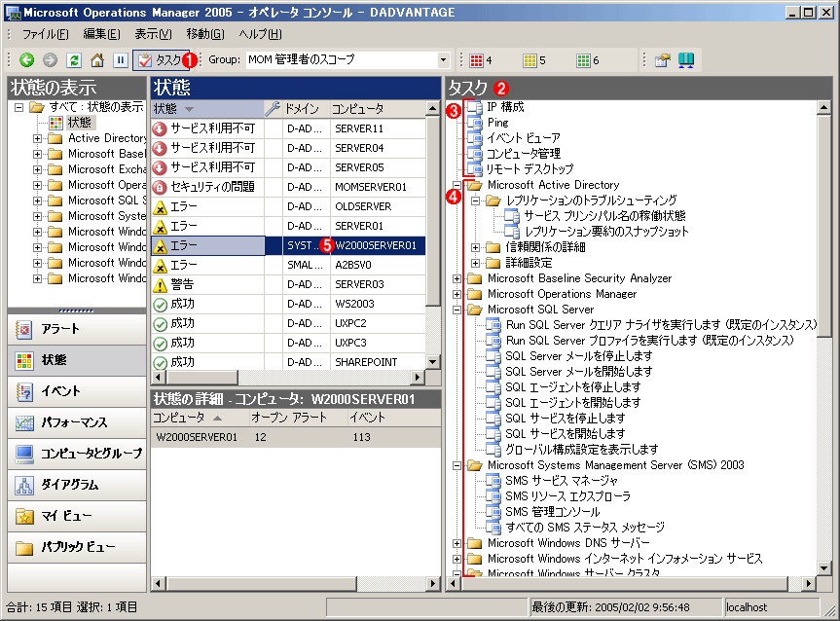This screenshot has height=621, width=840.
Task: Open the 状態 navigation button
Action: [77, 360]
